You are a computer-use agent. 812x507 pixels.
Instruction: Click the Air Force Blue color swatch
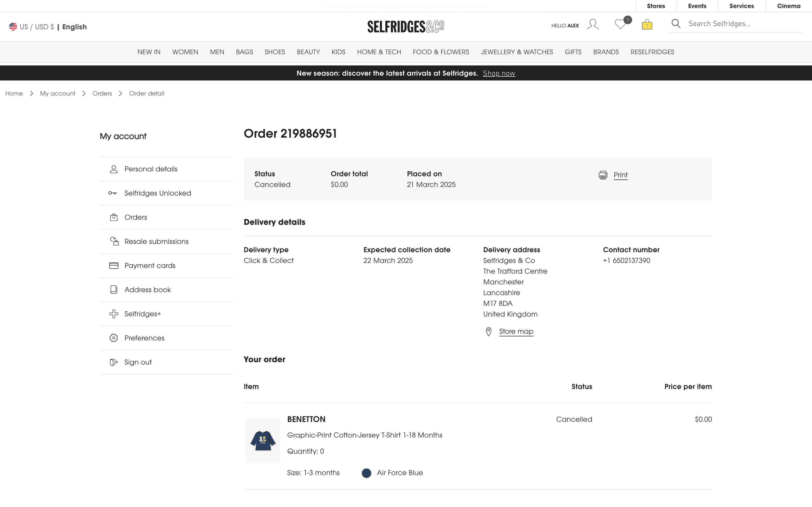click(x=367, y=473)
